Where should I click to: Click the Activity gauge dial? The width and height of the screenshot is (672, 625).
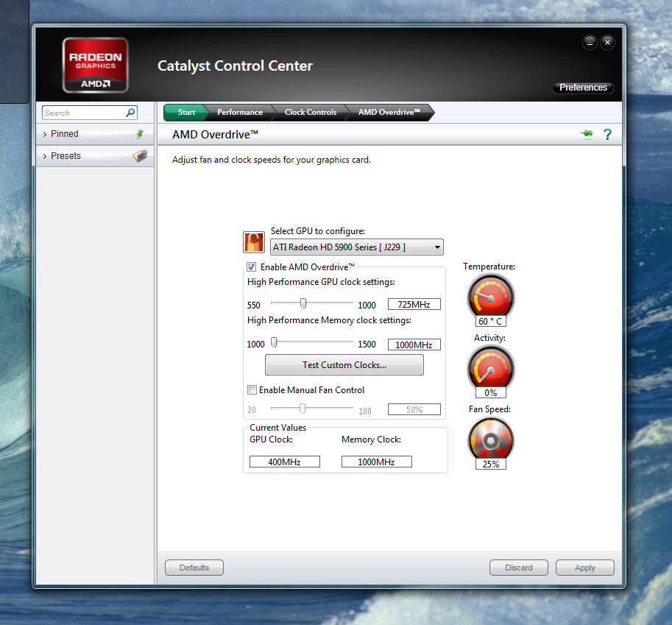coord(490,368)
